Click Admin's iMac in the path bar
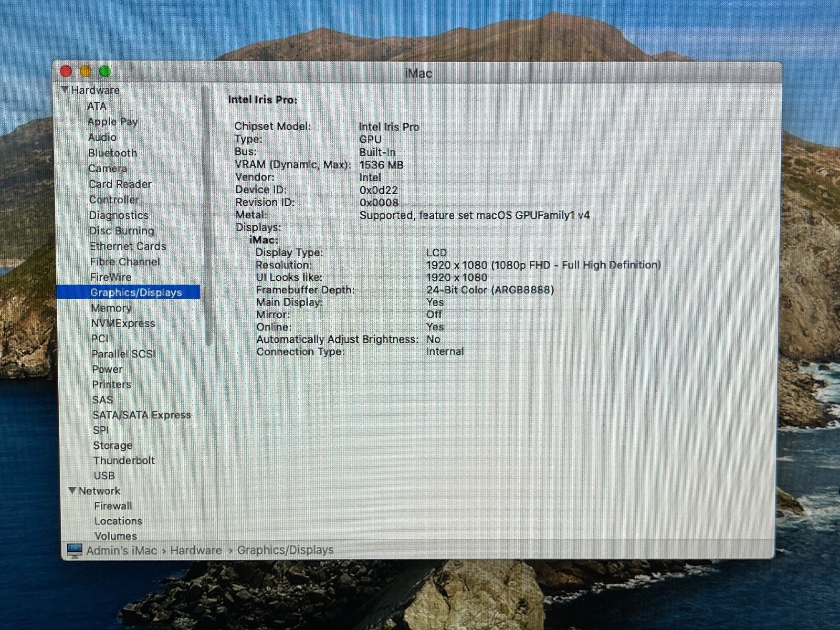The image size is (840, 630). coord(121,550)
